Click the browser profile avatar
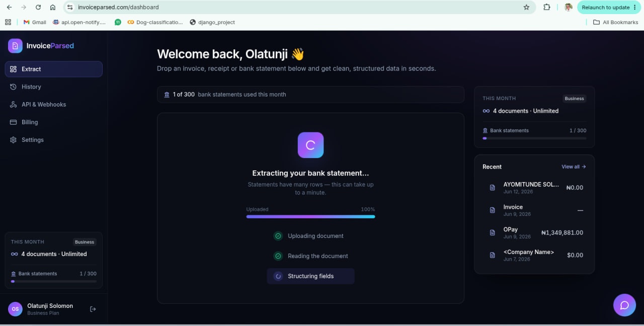This screenshot has width=644, height=326. point(569,8)
